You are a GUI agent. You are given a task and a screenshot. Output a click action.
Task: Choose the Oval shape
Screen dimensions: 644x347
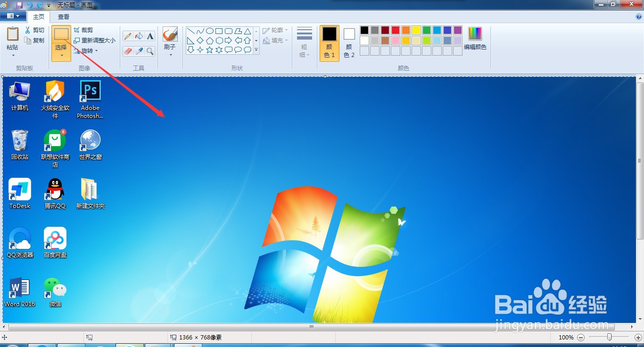[210, 32]
